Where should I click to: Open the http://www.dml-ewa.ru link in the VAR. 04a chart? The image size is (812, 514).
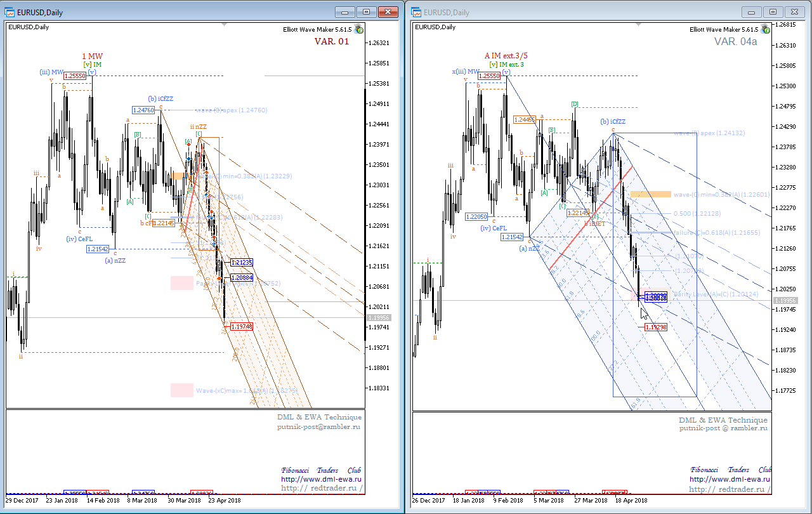tap(729, 479)
